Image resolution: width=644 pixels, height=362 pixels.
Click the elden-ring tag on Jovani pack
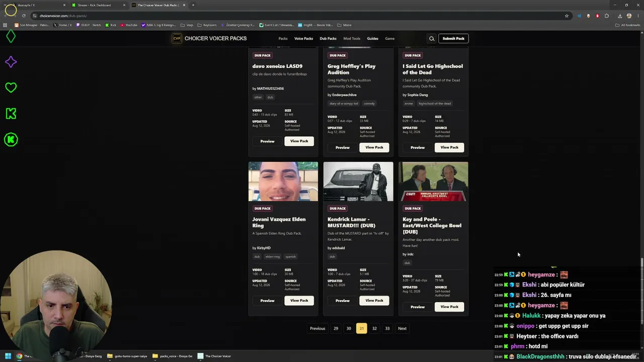pos(273,257)
